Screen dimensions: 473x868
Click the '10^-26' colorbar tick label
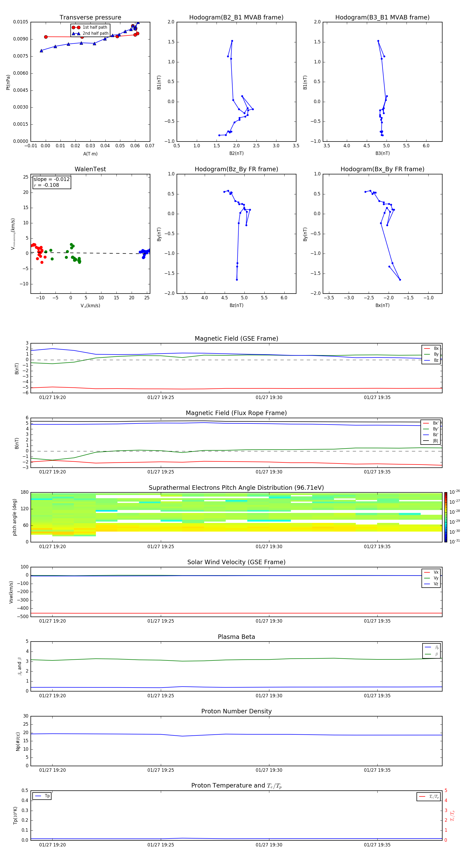[455, 492]
